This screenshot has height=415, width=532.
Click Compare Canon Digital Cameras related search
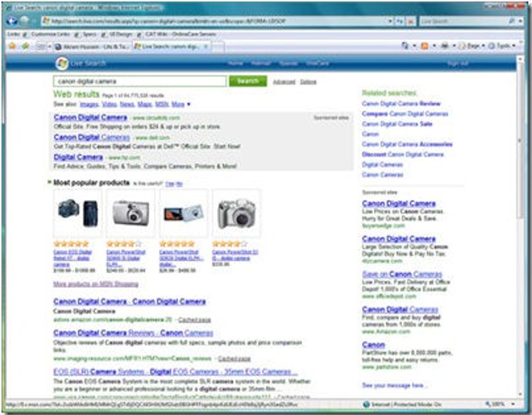(405, 114)
